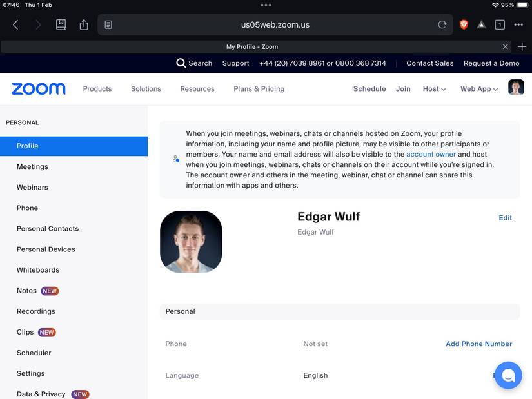532x399 pixels.
Task: Expand the Web App dropdown
Action: click(x=478, y=89)
